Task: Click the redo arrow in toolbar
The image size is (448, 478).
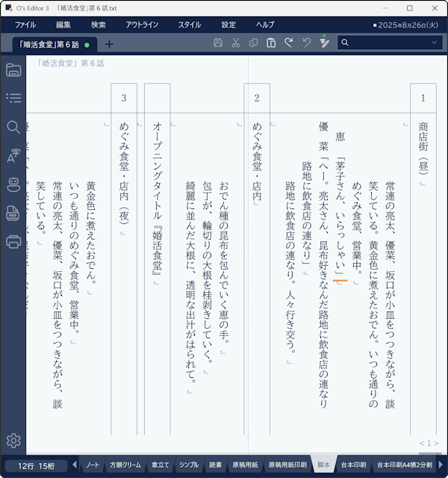Action: click(288, 43)
